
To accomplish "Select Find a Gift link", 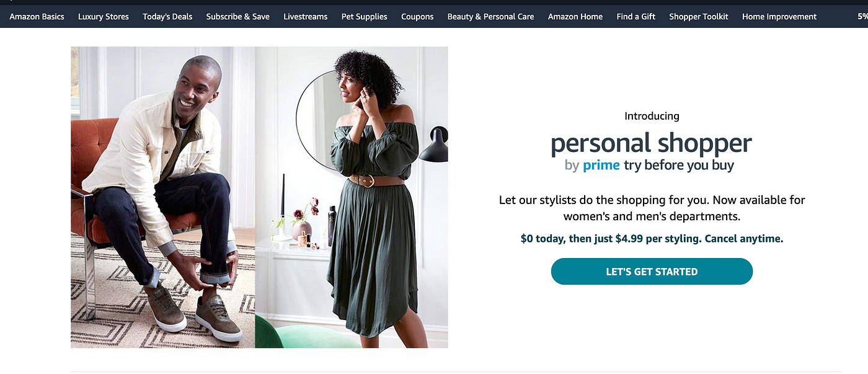I will [x=636, y=17].
